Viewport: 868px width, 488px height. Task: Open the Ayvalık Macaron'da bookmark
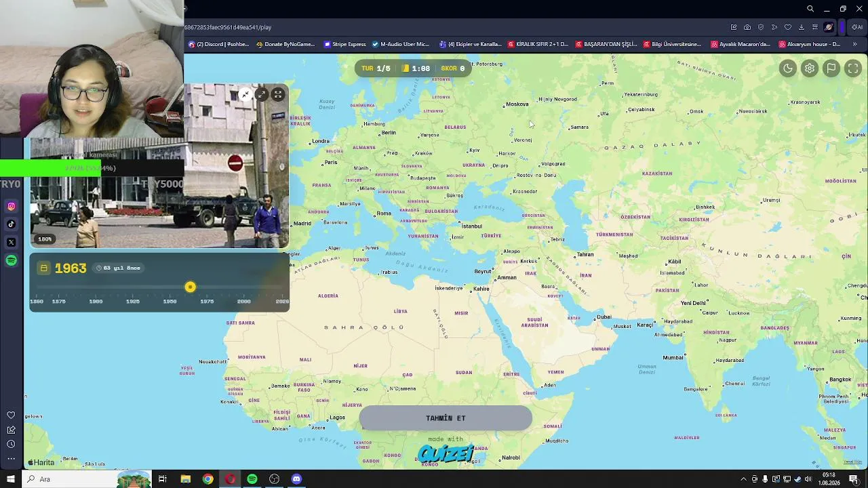tap(741, 44)
